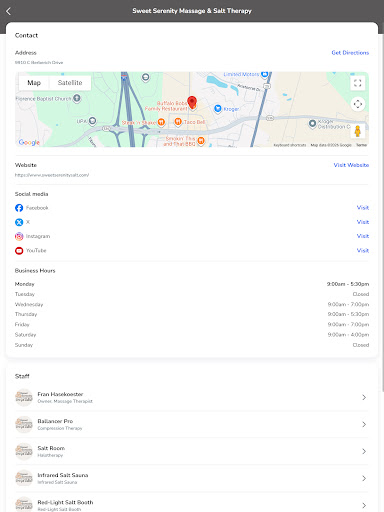Viewport: 384px width, 512px height.
Task: Click the page scrollbar on right edge
Action: click(x=383, y=213)
